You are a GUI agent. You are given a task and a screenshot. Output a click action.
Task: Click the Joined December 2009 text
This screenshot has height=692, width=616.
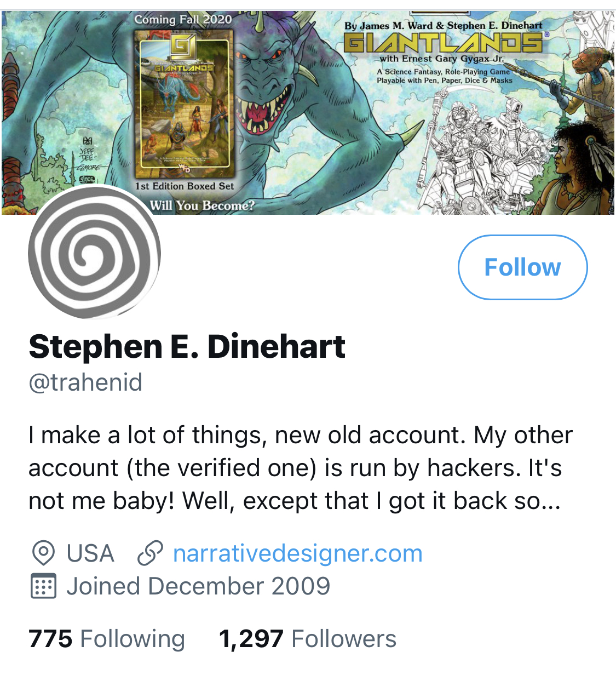[198, 586]
